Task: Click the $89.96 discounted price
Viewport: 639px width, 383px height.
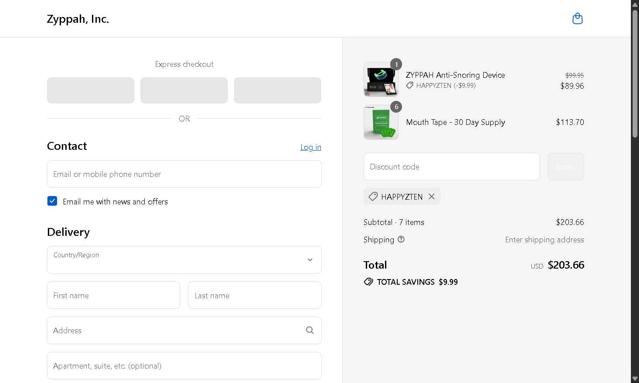Action: [572, 86]
